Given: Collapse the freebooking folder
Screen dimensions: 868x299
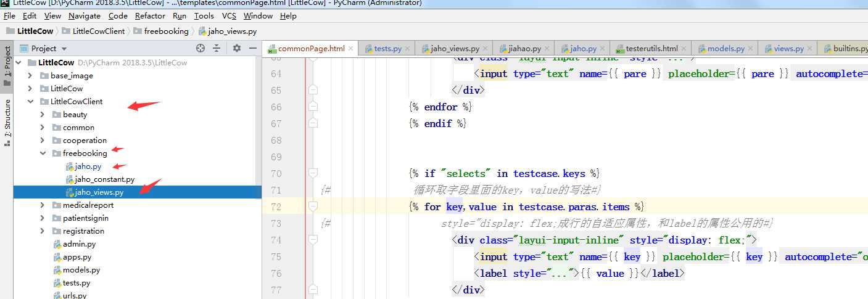Looking at the screenshot, I should [x=42, y=154].
